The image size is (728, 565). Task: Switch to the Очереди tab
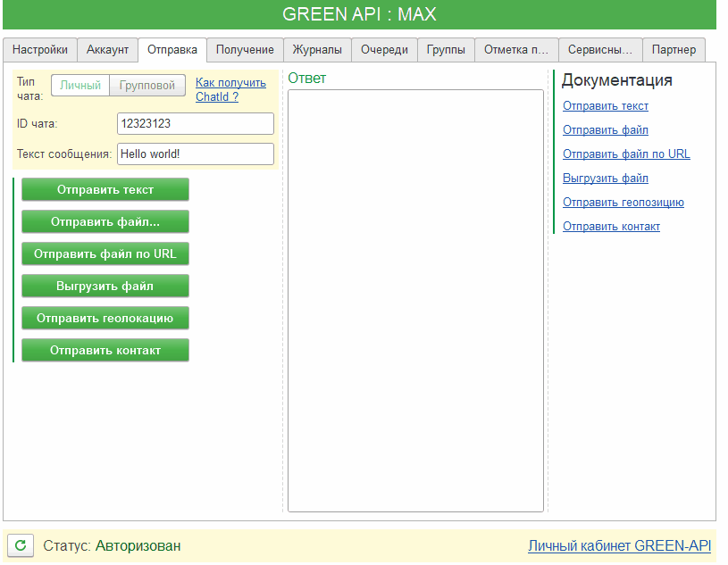tap(384, 50)
